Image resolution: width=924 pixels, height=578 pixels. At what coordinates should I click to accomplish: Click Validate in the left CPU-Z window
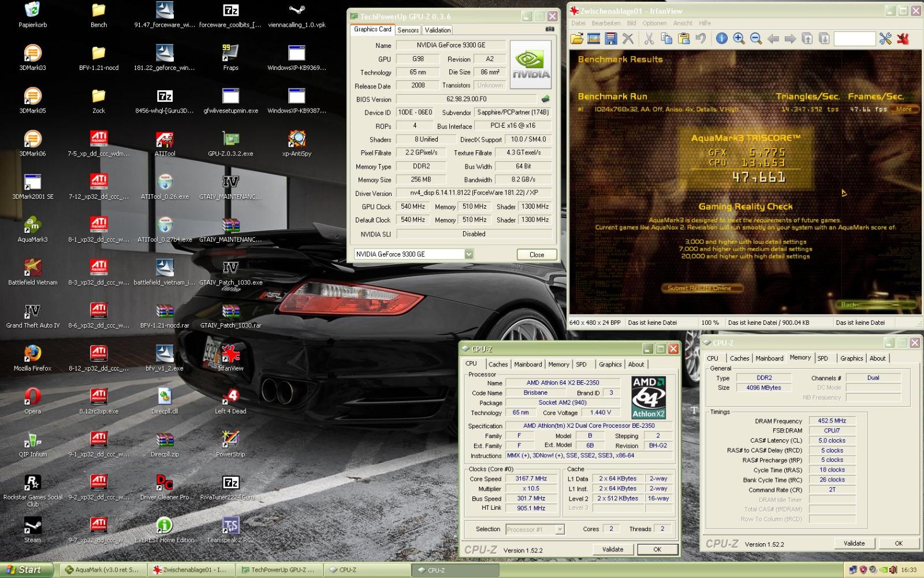(613, 549)
